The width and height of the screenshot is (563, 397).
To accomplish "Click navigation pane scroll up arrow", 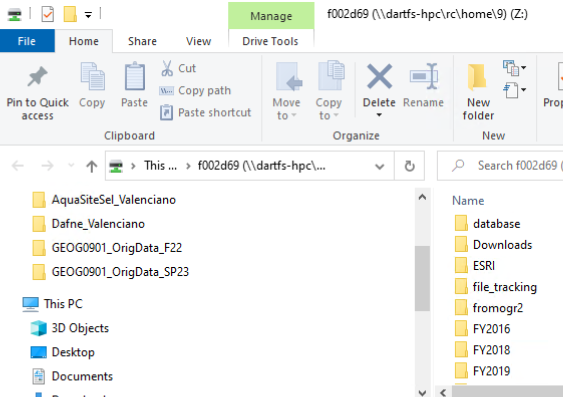I will (x=422, y=197).
